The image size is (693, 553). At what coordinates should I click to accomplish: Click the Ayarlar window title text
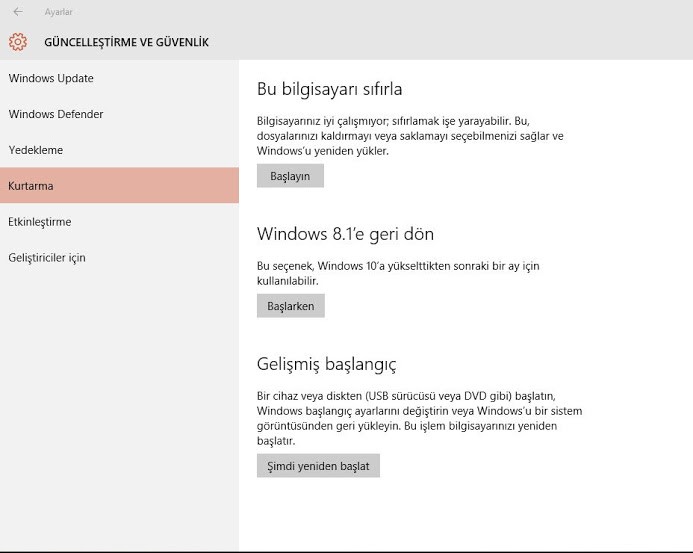click(x=58, y=12)
